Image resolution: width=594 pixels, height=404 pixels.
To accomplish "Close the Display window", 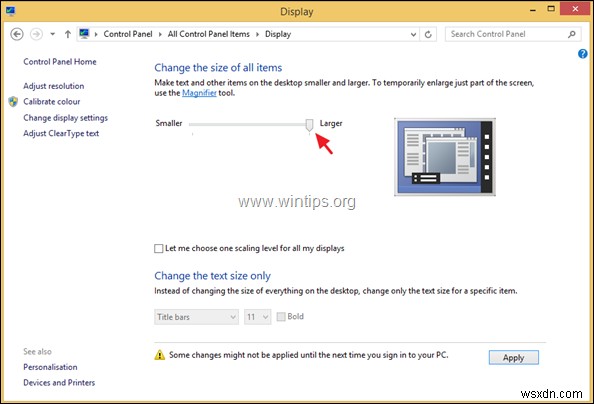I will [575, 9].
